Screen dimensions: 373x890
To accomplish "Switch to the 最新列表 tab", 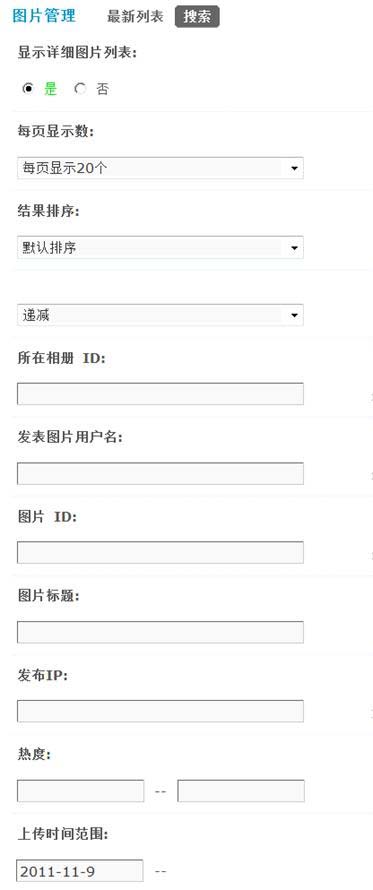I will tap(135, 16).
